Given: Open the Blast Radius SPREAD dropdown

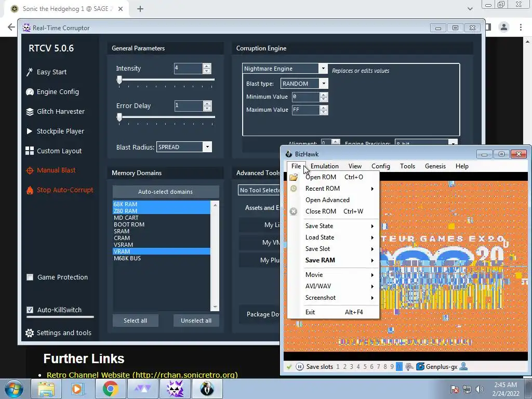Looking at the screenshot, I should click(x=207, y=147).
